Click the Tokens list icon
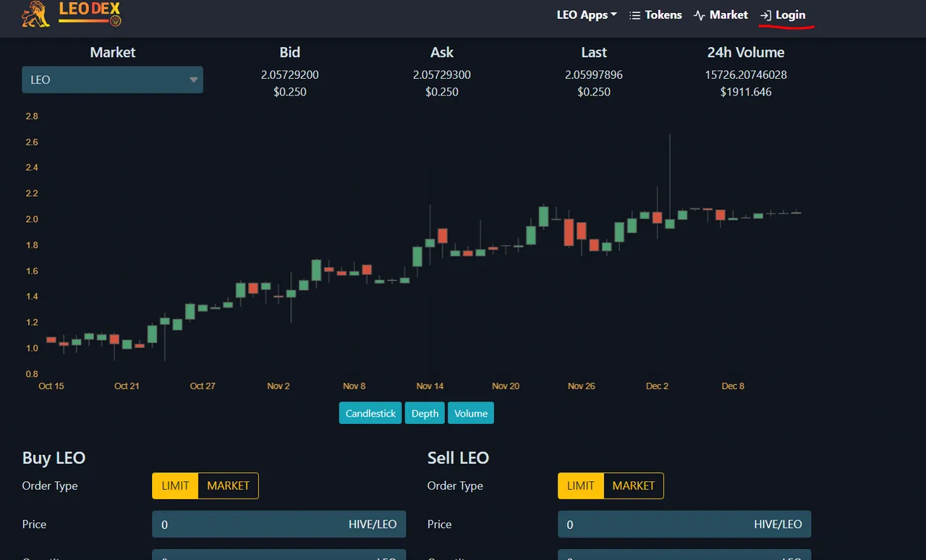Screen dimensions: 926x560 click(635, 15)
